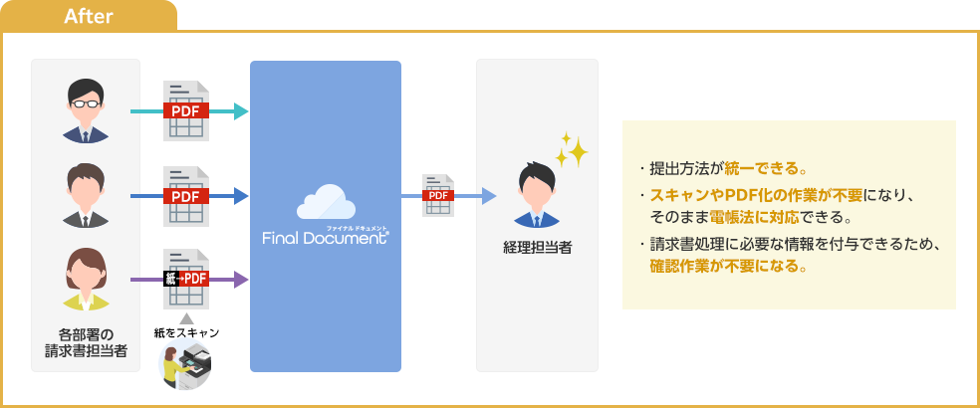Click the gray triangle above 紙をスキャン
Image resolution: width=980 pixels, height=408 pixels.
[x=186, y=317]
